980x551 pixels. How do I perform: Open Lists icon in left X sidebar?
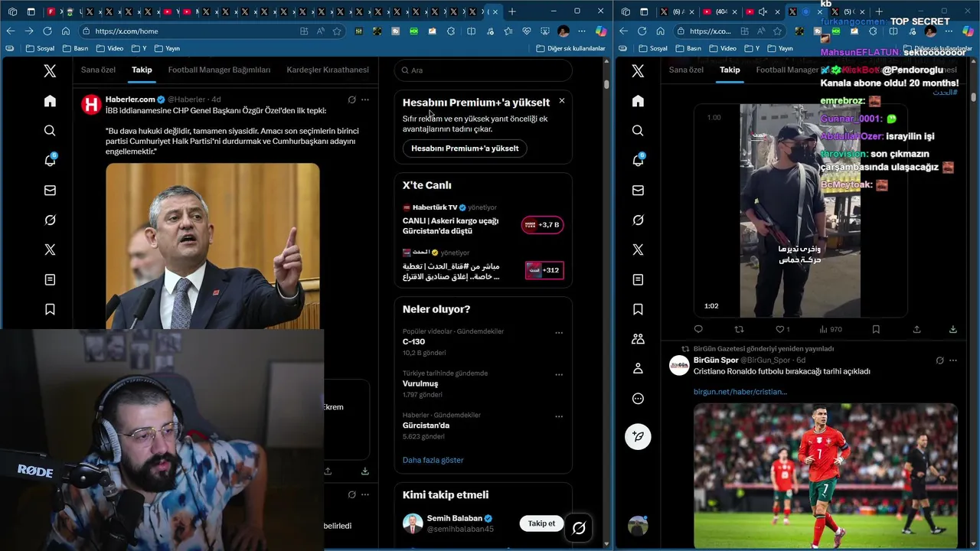[50, 280]
